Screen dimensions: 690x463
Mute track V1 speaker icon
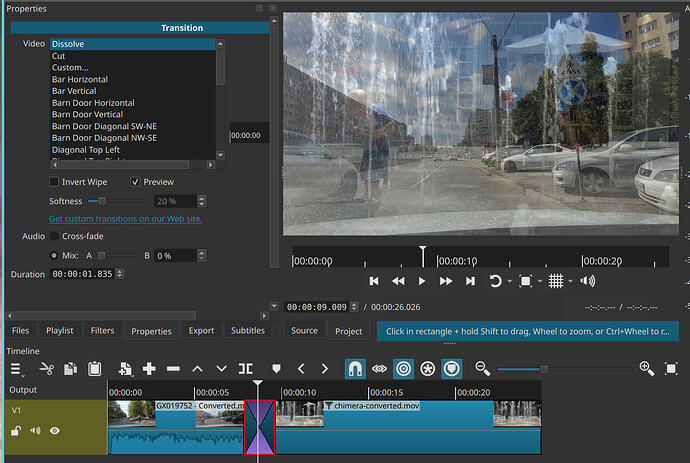pyautogui.click(x=35, y=431)
